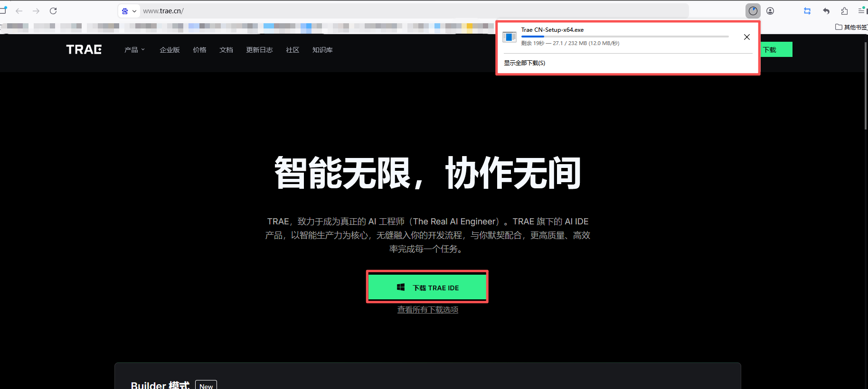Click the undo arrow toolbar icon
The image size is (868, 389).
826,11
